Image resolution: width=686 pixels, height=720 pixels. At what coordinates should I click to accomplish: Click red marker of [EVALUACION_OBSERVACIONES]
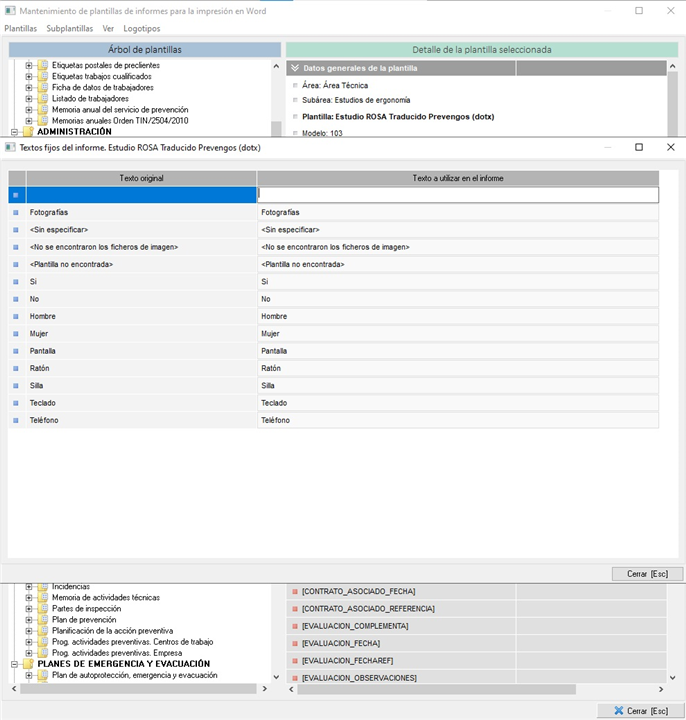(295, 678)
